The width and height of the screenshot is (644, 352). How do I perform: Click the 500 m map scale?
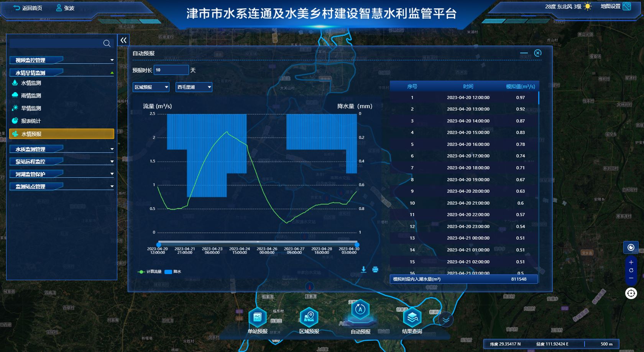click(606, 344)
